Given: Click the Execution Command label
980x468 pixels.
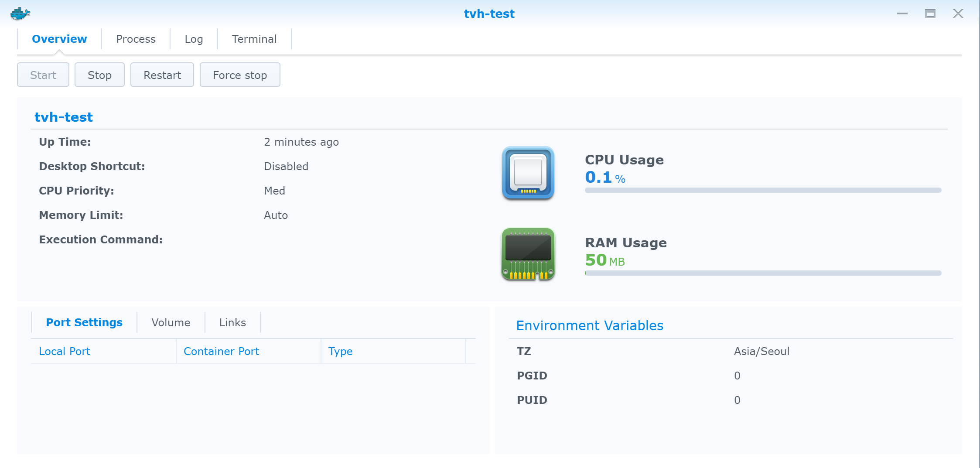Looking at the screenshot, I should [x=101, y=239].
